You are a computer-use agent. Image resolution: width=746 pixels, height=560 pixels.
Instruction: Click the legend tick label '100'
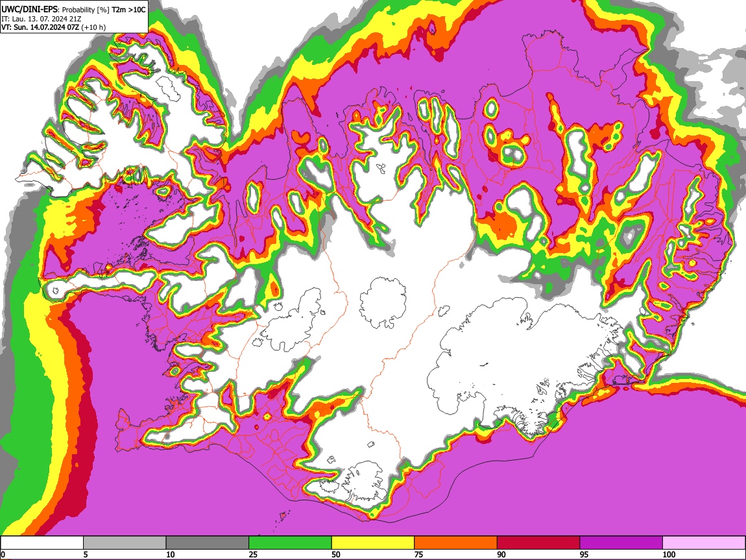pos(669,554)
